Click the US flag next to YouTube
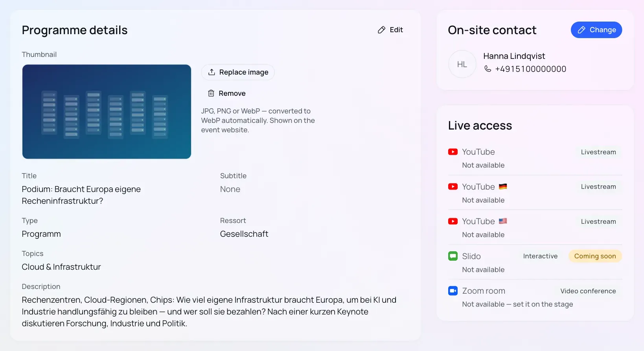Image resolution: width=644 pixels, height=351 pixels. click(503, 221)
